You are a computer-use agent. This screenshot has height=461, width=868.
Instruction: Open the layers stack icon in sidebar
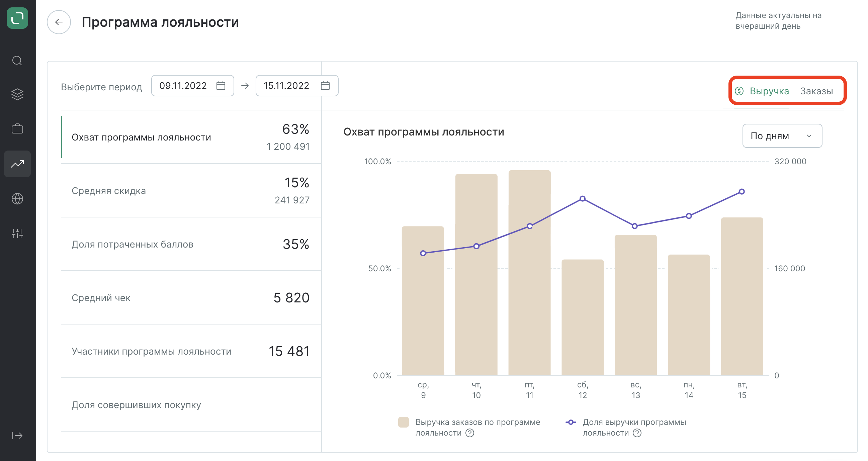coord(17,94)
